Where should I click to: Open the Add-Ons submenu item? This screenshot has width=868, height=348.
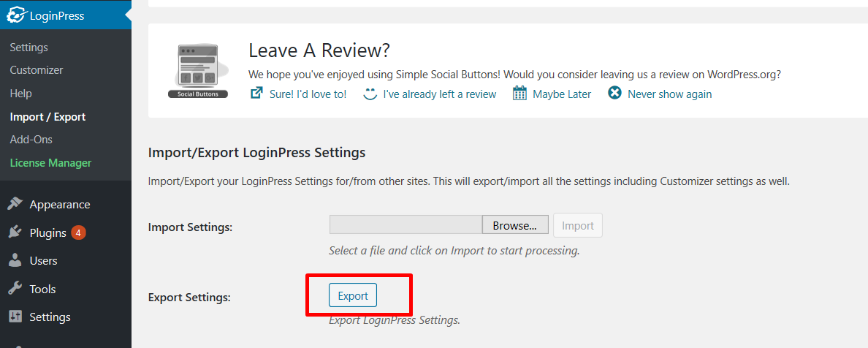(x=31, y=140)
